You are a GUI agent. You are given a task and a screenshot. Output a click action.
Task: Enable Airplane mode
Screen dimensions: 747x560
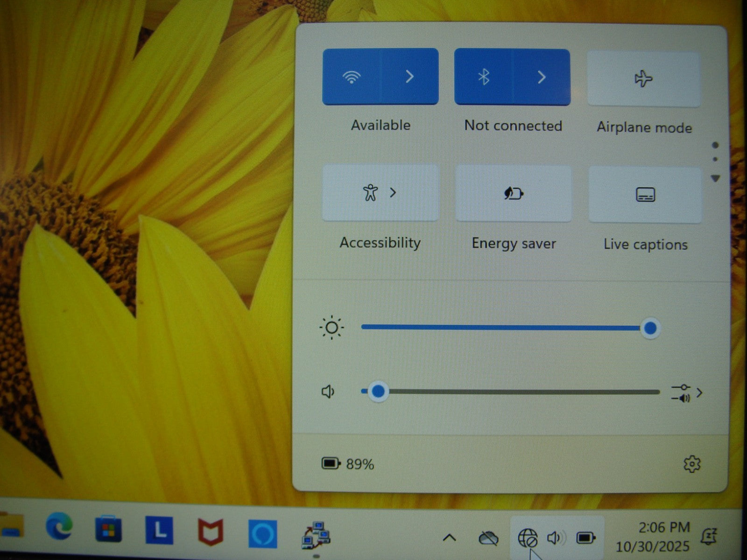coord(643,79)
